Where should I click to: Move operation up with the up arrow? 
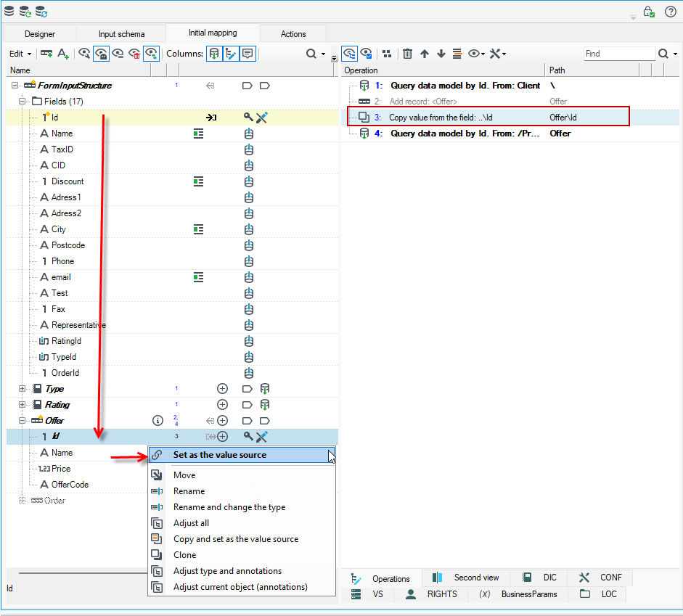(425, 54)
